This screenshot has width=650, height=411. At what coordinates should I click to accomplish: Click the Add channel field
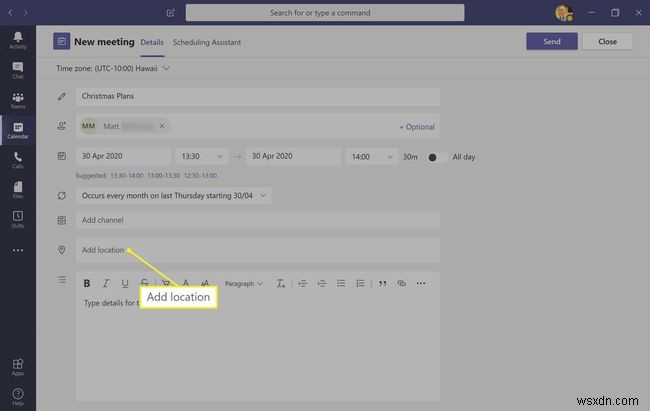pos(258,220)
